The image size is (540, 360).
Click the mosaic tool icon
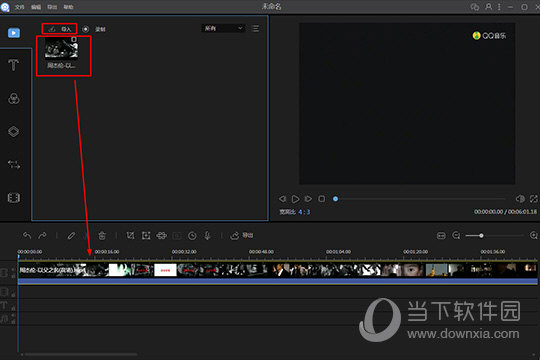click(162, 235)
